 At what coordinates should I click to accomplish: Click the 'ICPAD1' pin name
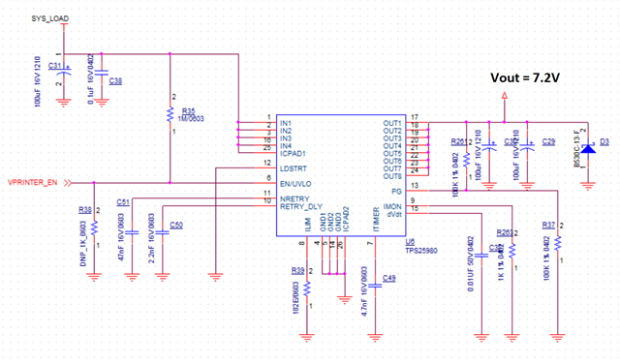pyautogui.click(x=293, y=153)
